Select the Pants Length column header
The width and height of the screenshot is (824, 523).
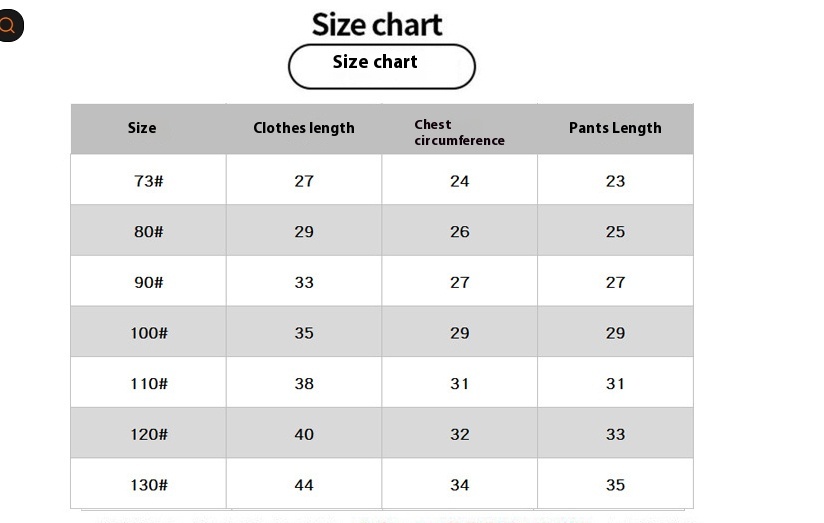(615, 128)
